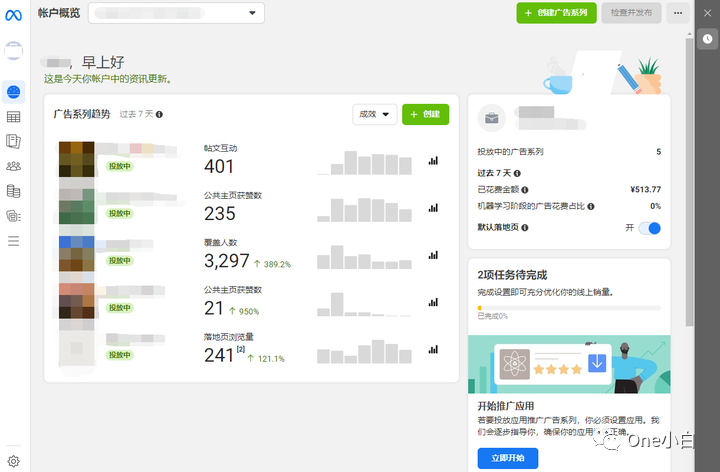Click the 创建广告系列 button

coord(557,13)
